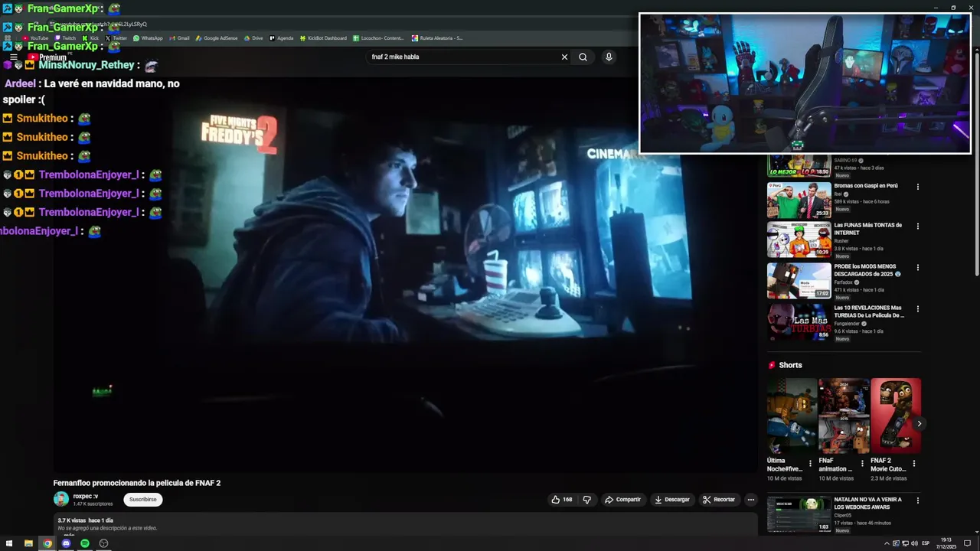
Task: Open the notification center icon
Action: pyautogui.click(x=968, y=543)
